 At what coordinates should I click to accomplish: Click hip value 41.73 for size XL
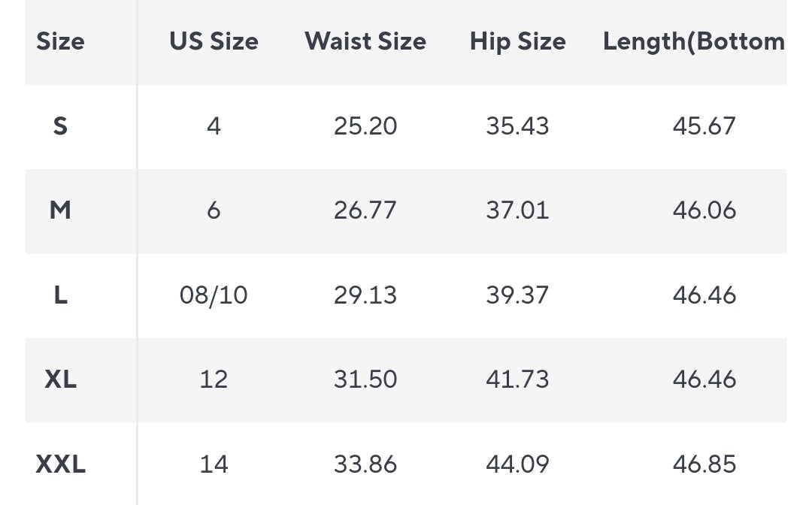point(517,380)
